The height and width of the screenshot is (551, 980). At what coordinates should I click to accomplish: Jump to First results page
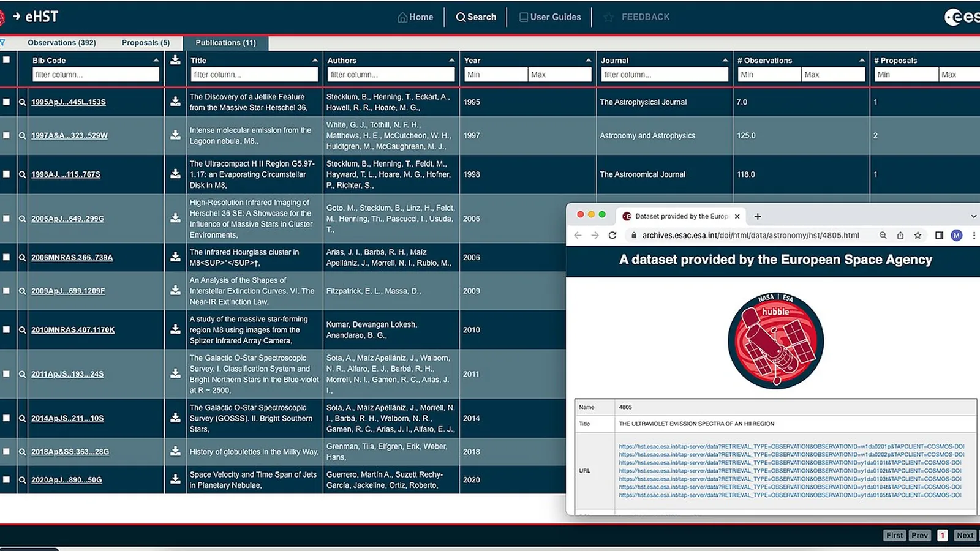click(x=894, y=535)
